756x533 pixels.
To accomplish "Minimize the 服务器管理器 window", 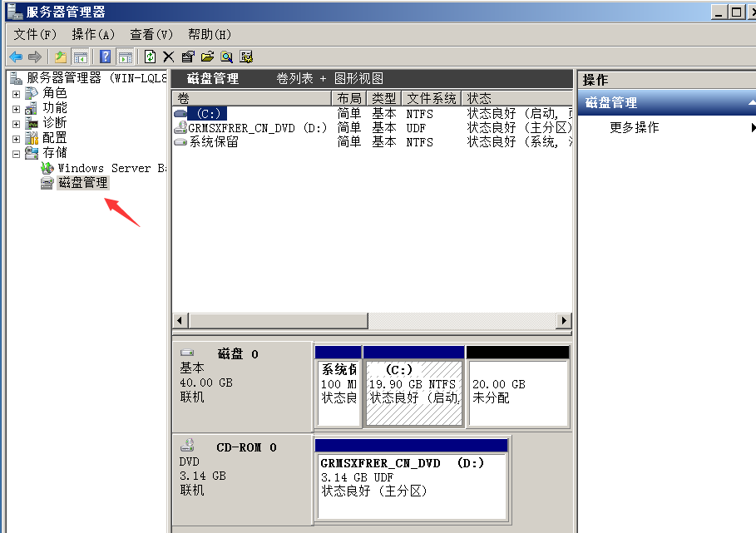I will coord(719,12).
